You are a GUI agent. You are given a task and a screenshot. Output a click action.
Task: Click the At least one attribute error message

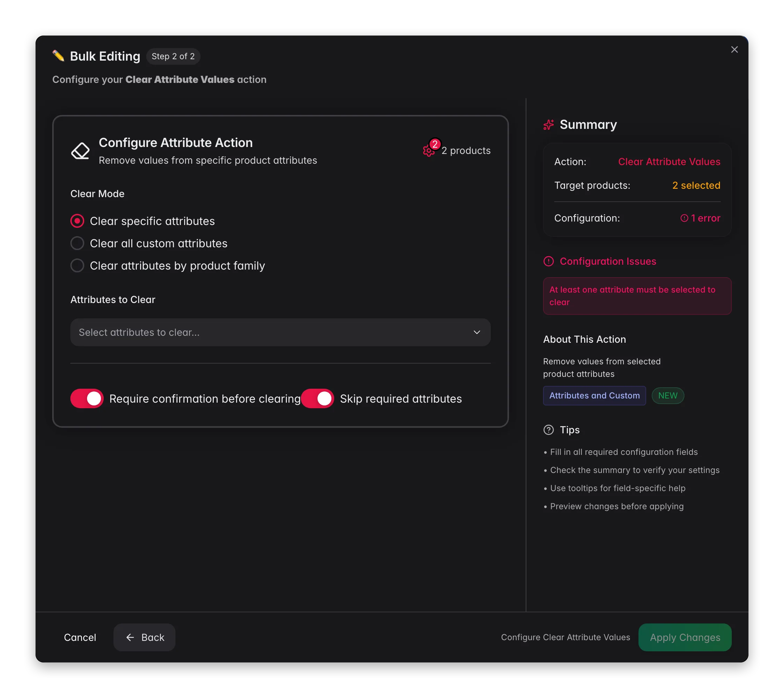(637, 296)
